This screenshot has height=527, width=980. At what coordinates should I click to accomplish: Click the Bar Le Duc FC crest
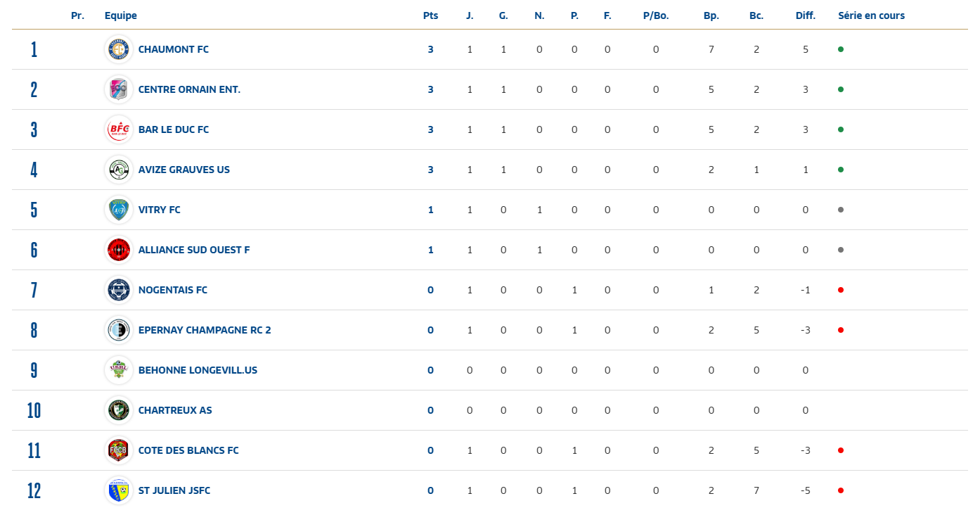119,129
